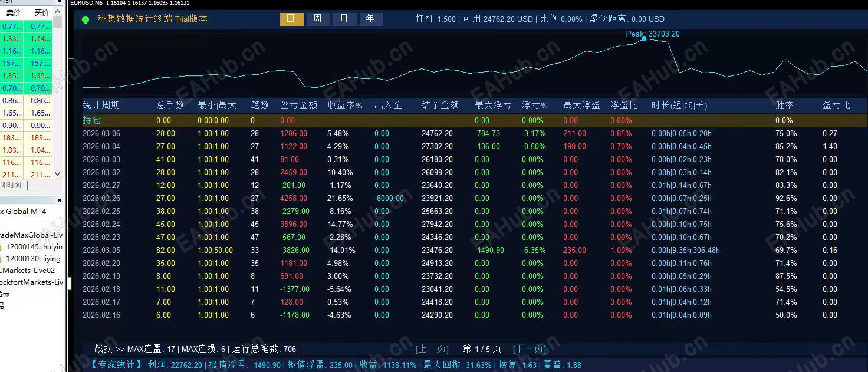Click the -6000.00 withdrawal value
868x372 pixels.
click(389, 198)
